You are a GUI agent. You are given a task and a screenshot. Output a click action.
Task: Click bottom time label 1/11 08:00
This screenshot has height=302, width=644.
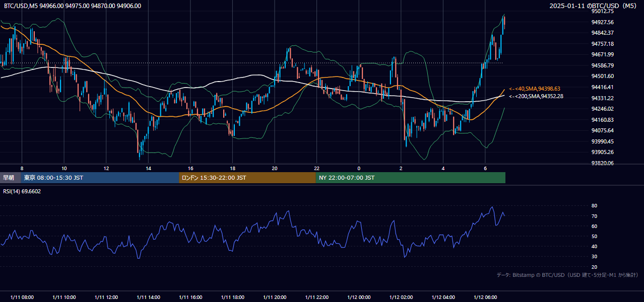tap(22, 297)
